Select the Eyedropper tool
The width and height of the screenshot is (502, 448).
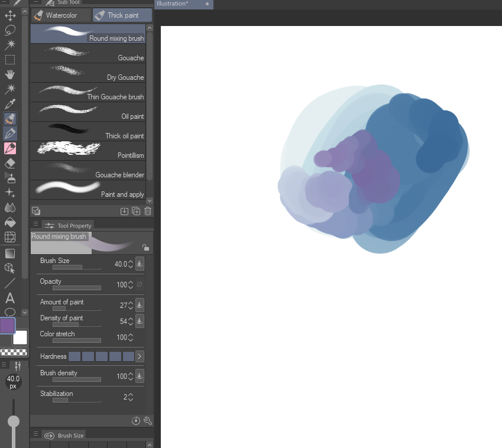tap(10, 104)
